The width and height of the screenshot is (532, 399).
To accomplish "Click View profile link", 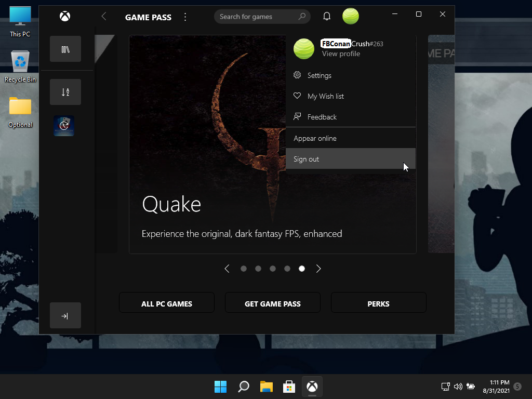I will point(341,54).
